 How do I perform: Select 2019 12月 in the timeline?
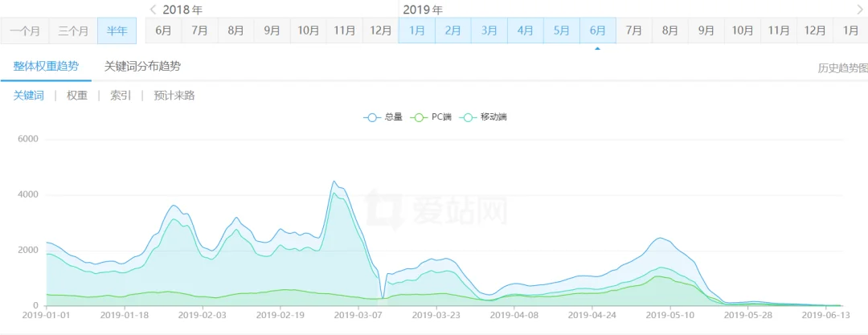click(x=815, y=31)
